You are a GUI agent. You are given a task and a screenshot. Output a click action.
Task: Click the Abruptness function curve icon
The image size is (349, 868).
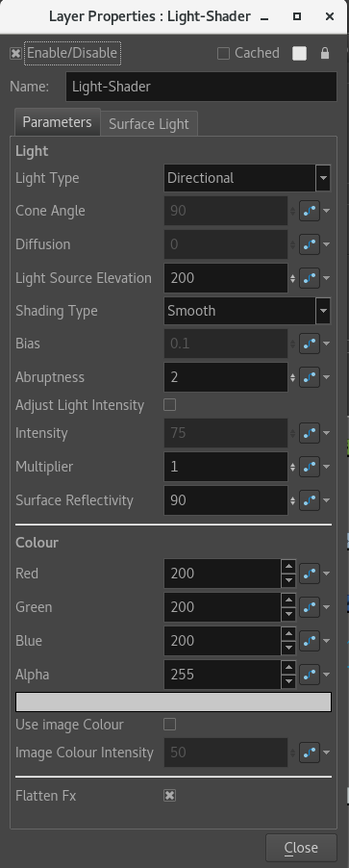pos(310,377)
